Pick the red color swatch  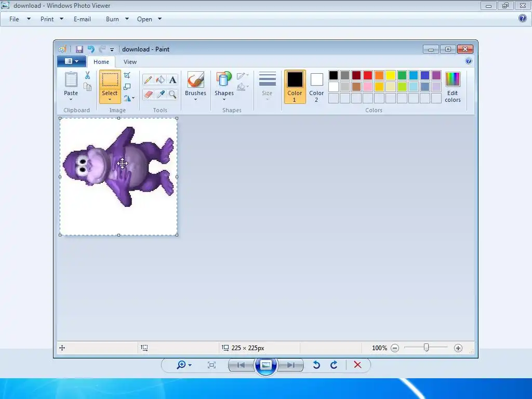tap(368, 75)
